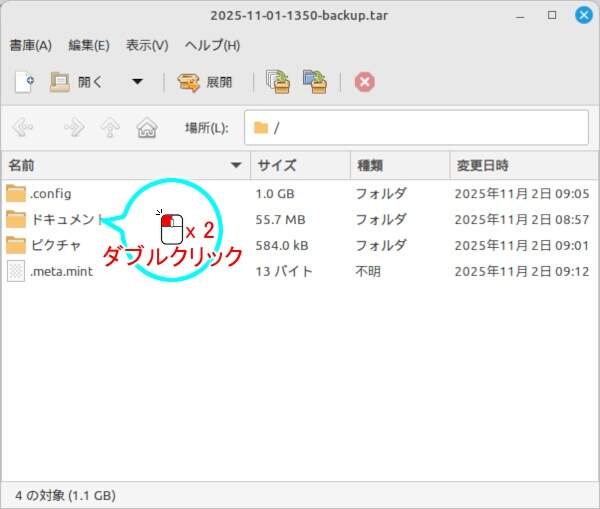
Task: Open the 編集(E) menu
Action: point(89,46)
